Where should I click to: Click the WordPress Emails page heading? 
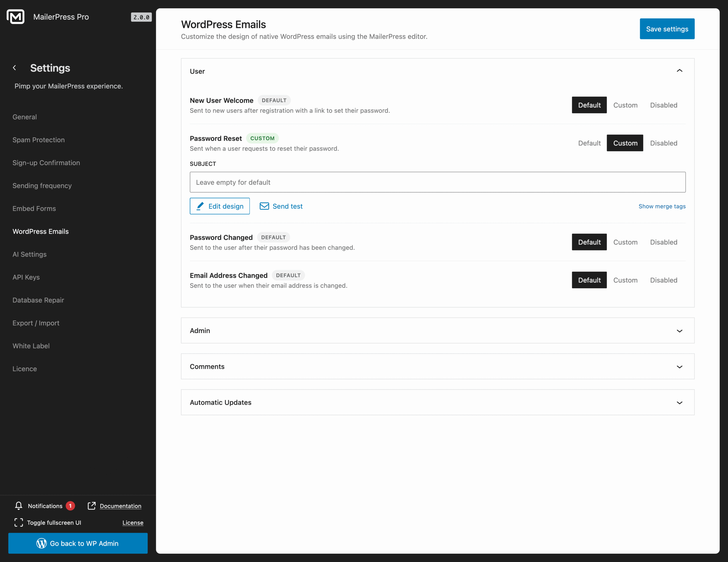[x=223, y=24]
